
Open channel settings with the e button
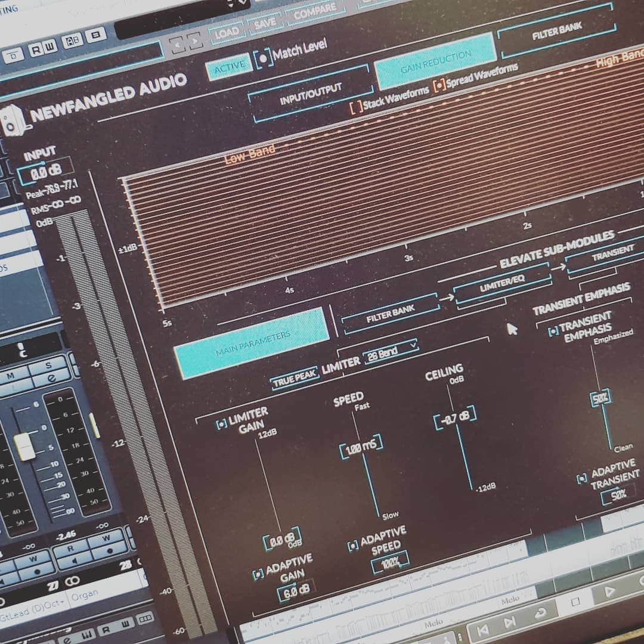[51, 378]
